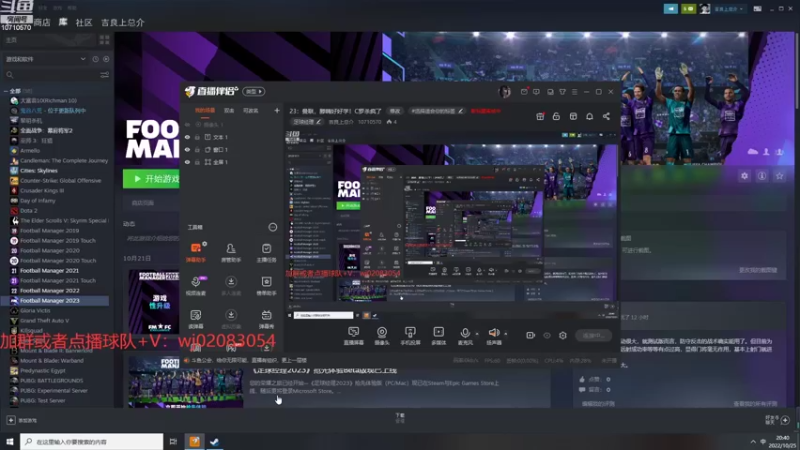Open the 库 tab in Steam

coord(63,22)
